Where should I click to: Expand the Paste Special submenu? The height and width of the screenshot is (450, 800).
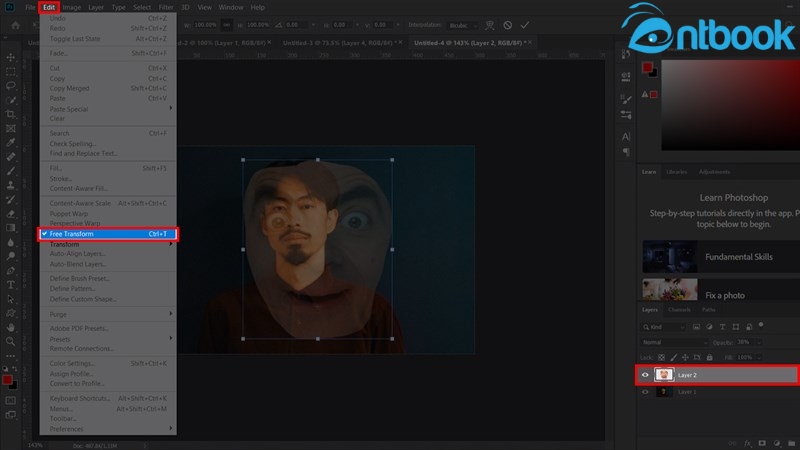pyautogui.click(x=108, y=109)
